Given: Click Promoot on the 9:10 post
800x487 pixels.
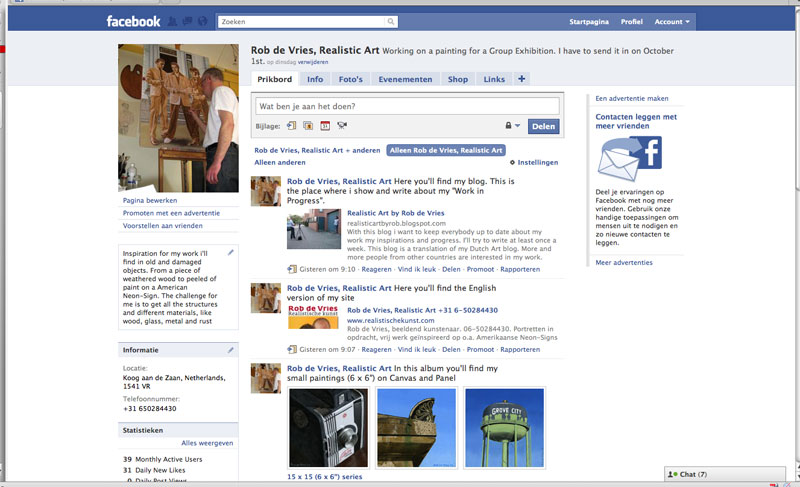Looking at the screenshot, I should (481, 269).
